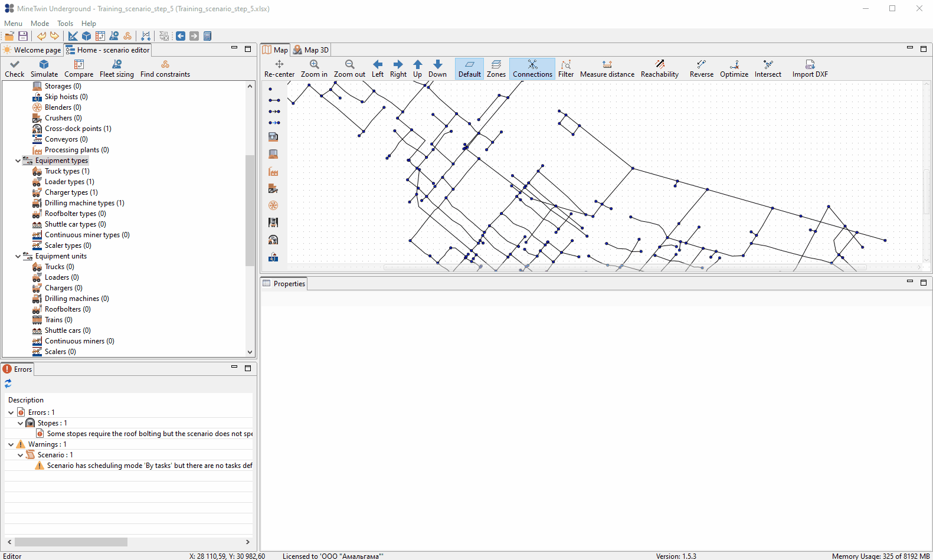The width and height of the screenshot is (933, 560).
Task: Click the Simulate button in scenario editor
Action: [44, 68]
